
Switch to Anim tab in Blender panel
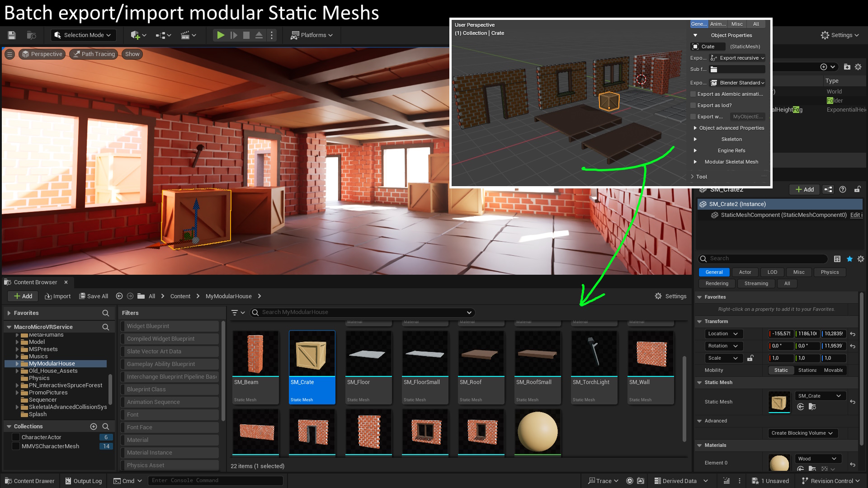(718, 24)
